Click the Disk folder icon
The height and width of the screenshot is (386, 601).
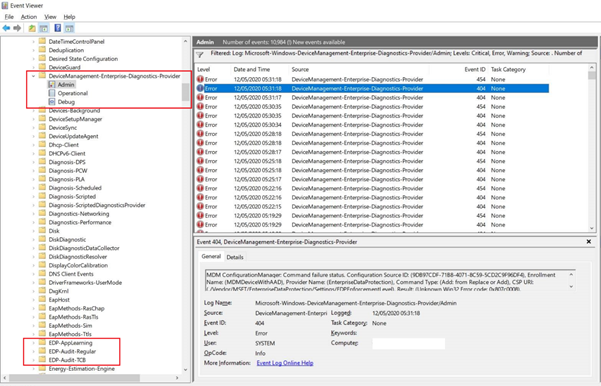click(42, 231)
